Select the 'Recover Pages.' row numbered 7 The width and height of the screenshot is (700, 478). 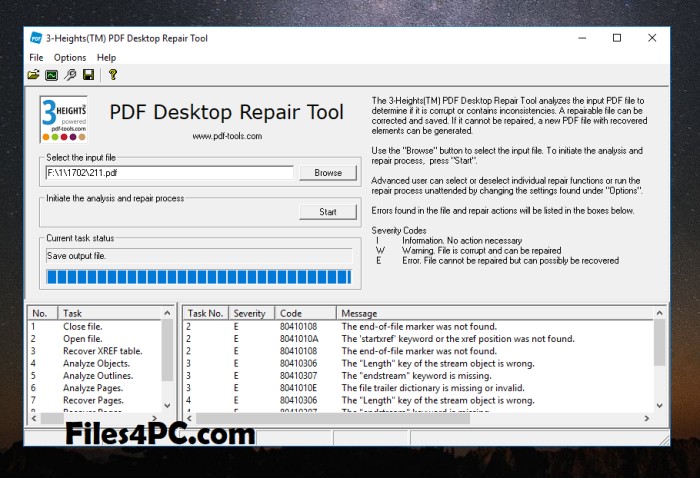point(95,400)
